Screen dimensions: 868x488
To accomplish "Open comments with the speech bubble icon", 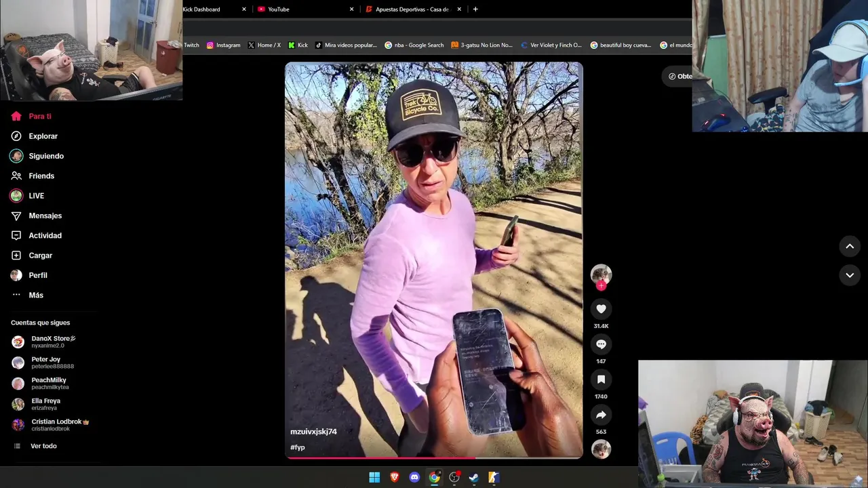I will point(601,344).
